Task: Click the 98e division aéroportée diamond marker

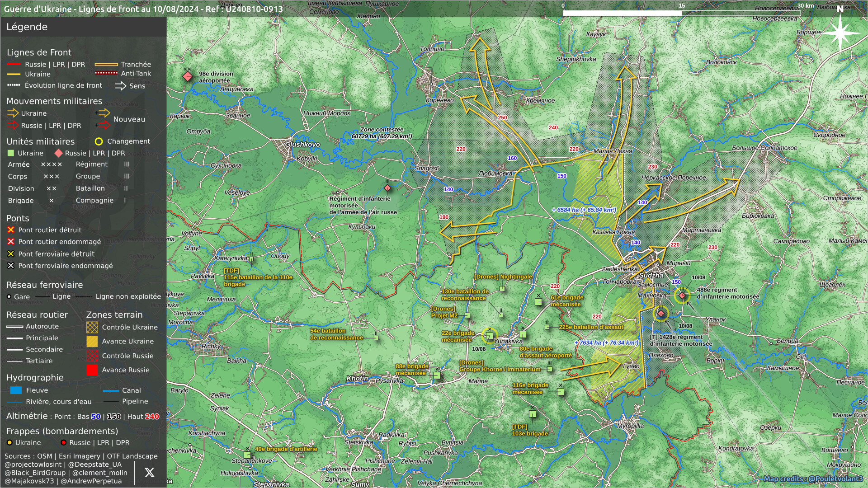Action: click(x=187, y=76)
